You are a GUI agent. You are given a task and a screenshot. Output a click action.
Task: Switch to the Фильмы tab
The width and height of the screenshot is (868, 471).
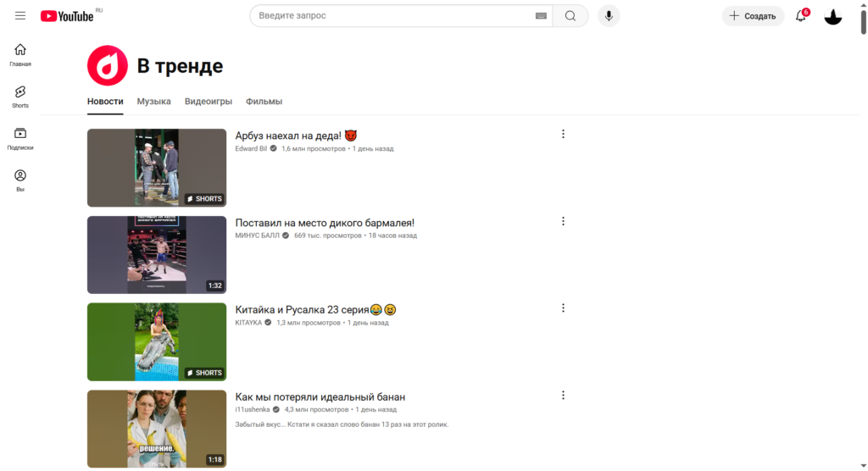coord(264,102)
